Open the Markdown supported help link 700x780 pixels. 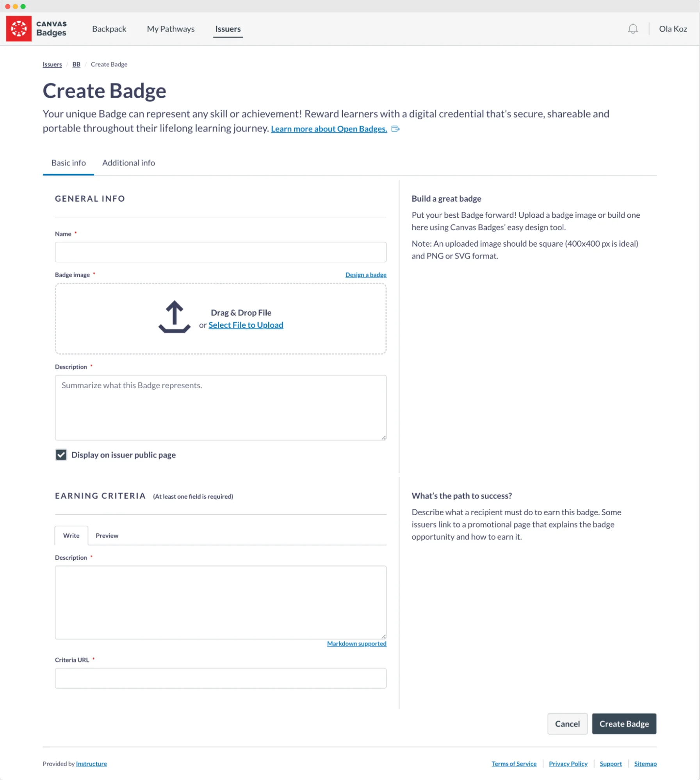click(x=356, y=643)
